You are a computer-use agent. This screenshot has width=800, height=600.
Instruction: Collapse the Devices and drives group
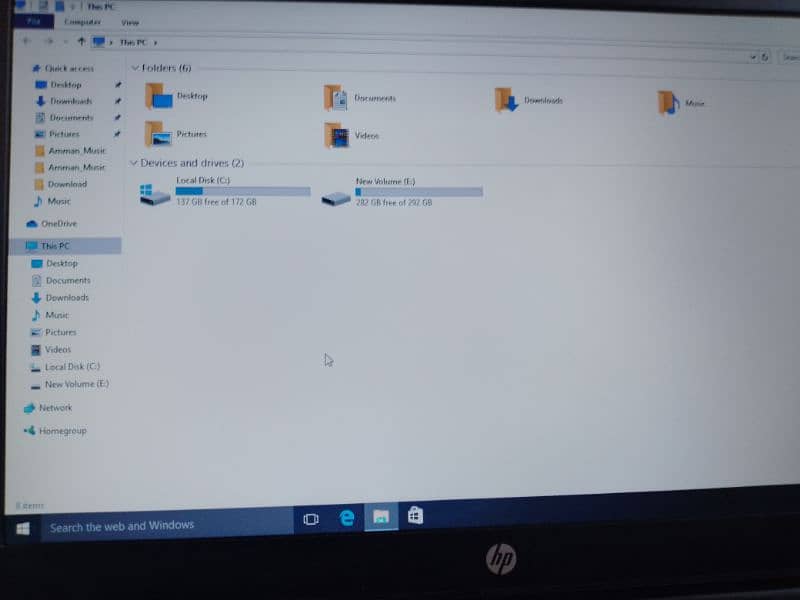pos(134,162)
